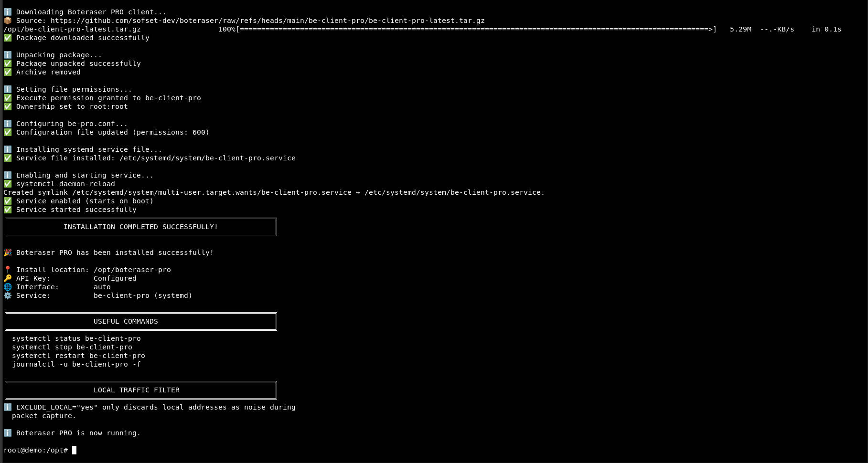
Task: Click the "USEFUL COMMANDS" banner
Action: pyautogui.click(x=141, y=321)
